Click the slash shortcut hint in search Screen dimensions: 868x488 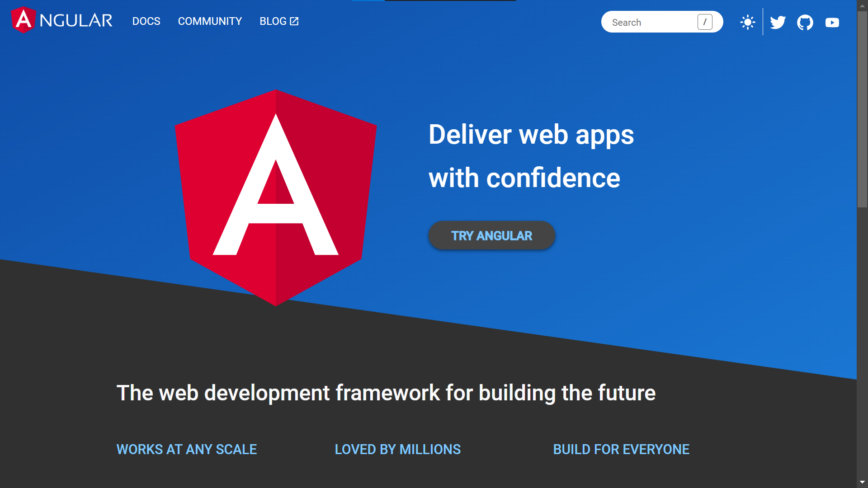(x=705, y=22)
